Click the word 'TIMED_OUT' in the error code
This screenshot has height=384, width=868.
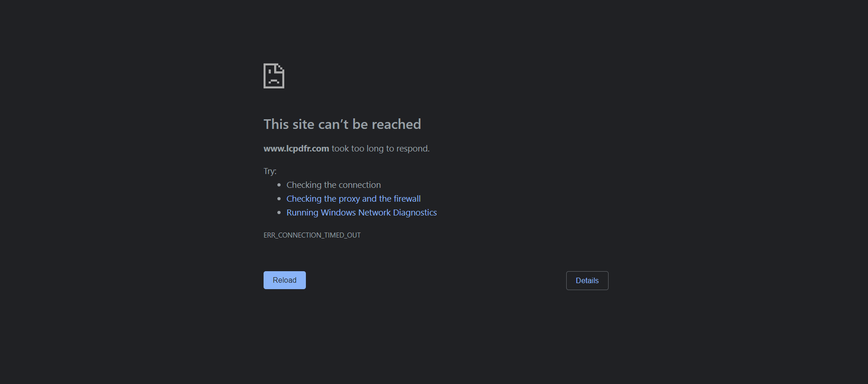coord(342,235)
